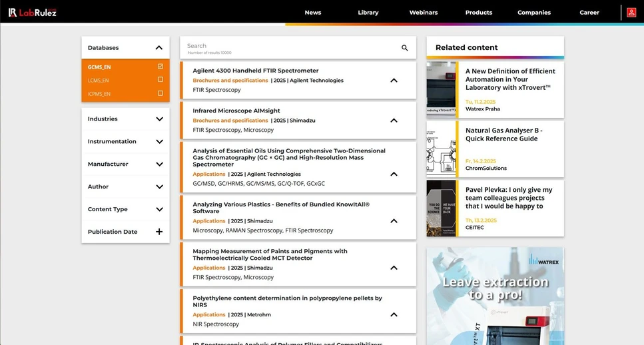The image size is (644, 345).
Task: Open Analysis of Essential Oils article title
Action: pyautogui.click(x=289, y=157)
